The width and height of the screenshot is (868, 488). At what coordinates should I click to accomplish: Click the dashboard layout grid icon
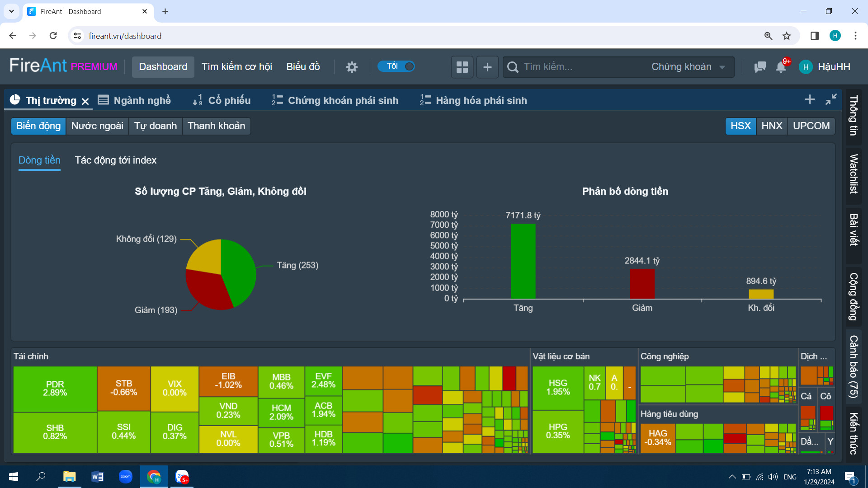[462, 67]
